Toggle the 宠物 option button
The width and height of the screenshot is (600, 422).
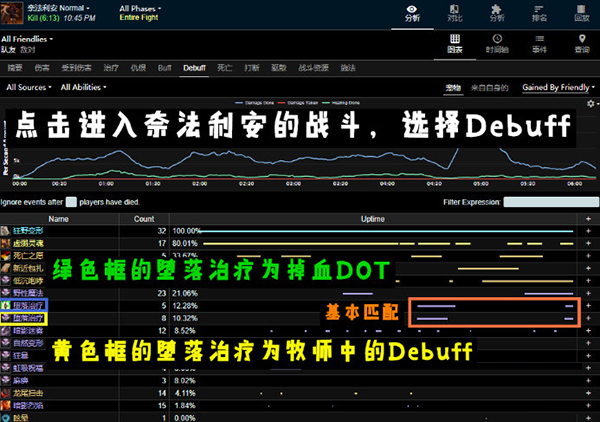point(453,88)
